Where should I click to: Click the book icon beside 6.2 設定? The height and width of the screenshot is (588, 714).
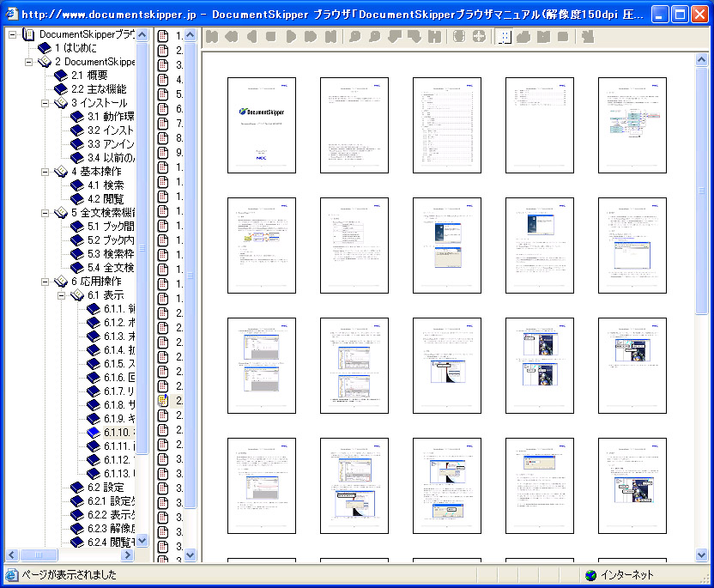[x=77, y=488]
